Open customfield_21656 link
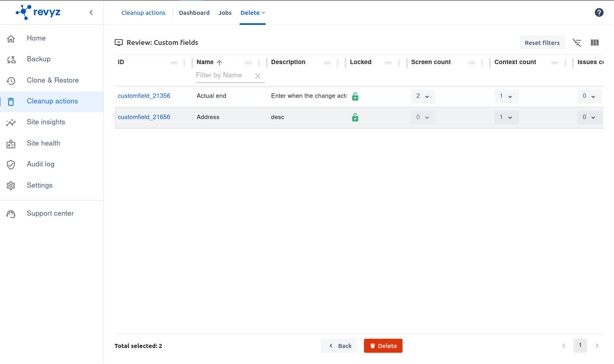Viewport: 614px width, 364px height. [144, 117]
